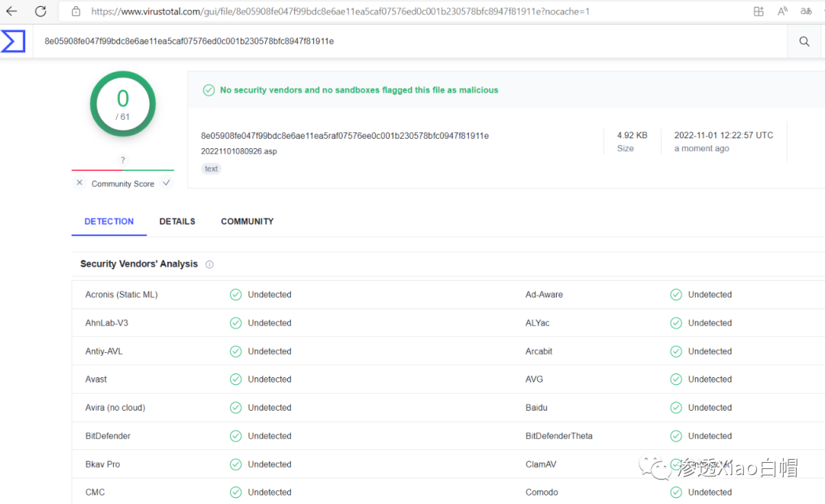825x504 pixels.
Task: Click Ad-Aware undetected check icon
Action: point(676,295)
